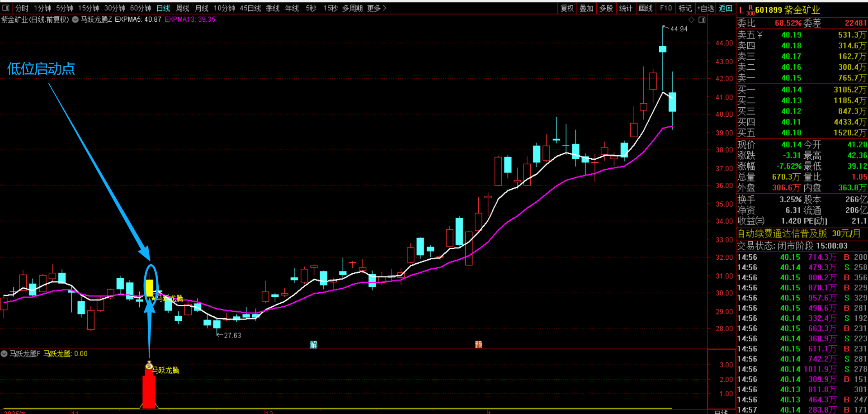Select the 日线 daily tab
This screenshot has height=414, width=868.
(163, 8)
